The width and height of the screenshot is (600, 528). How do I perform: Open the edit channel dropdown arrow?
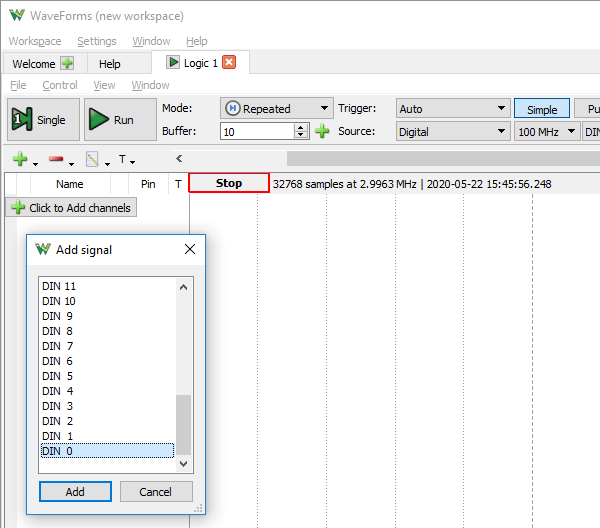[108, 164]
